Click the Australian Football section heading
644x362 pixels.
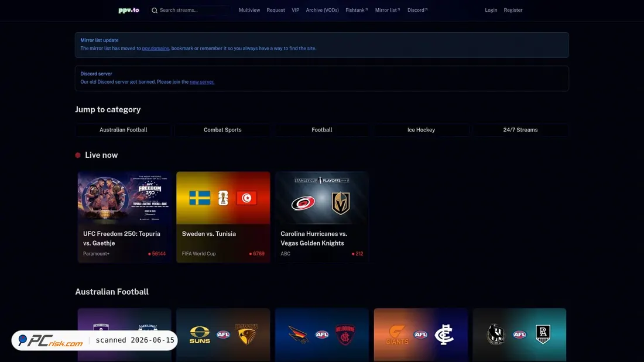[x=112, y=292]
